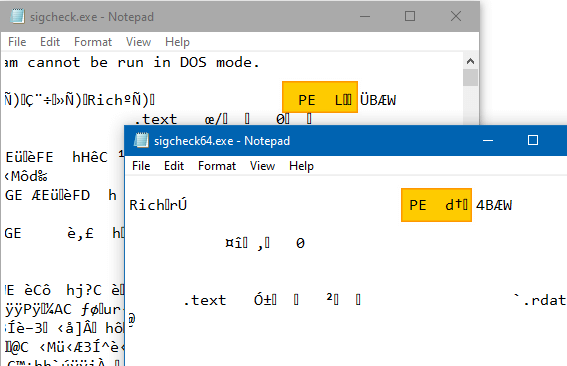The height and width of the screenshot is (366, 567).
Task: Open the Help menu in sigcheck64.exe Notepad
Action: click(x=301, y=166)
